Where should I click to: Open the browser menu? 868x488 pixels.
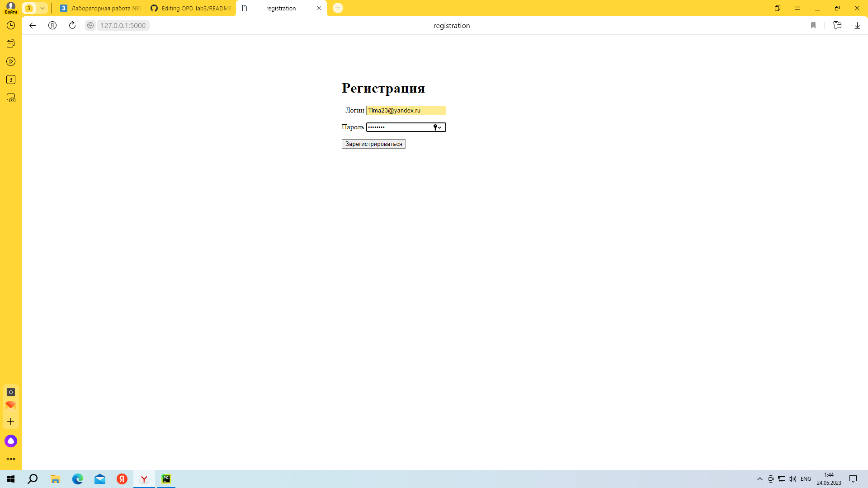pos(797,8)
